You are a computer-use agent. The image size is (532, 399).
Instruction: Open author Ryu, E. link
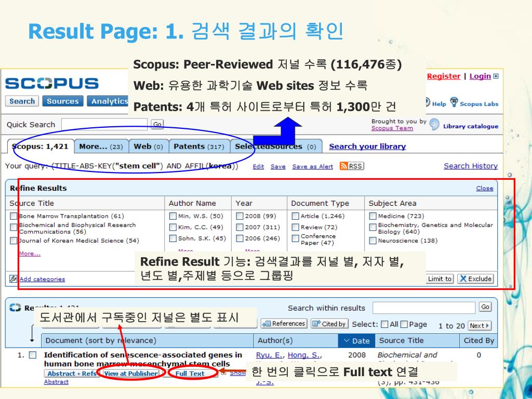[x=270, y=355]
